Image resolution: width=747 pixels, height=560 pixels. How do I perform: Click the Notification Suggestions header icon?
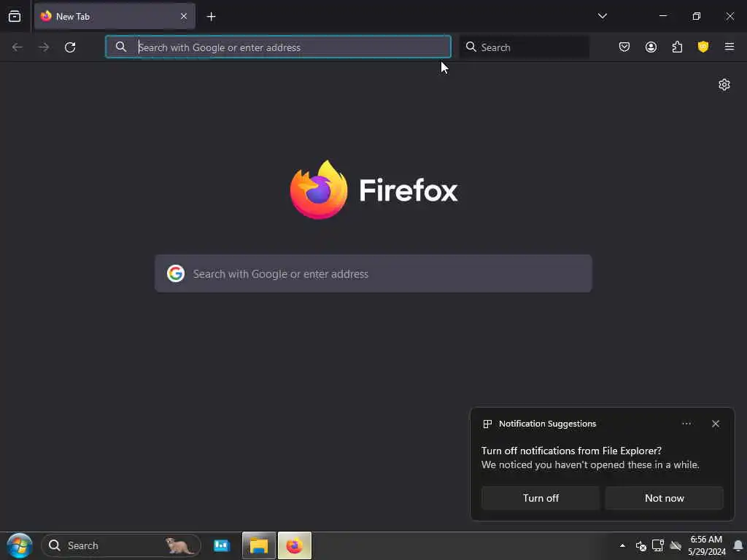tap(487, 424)
